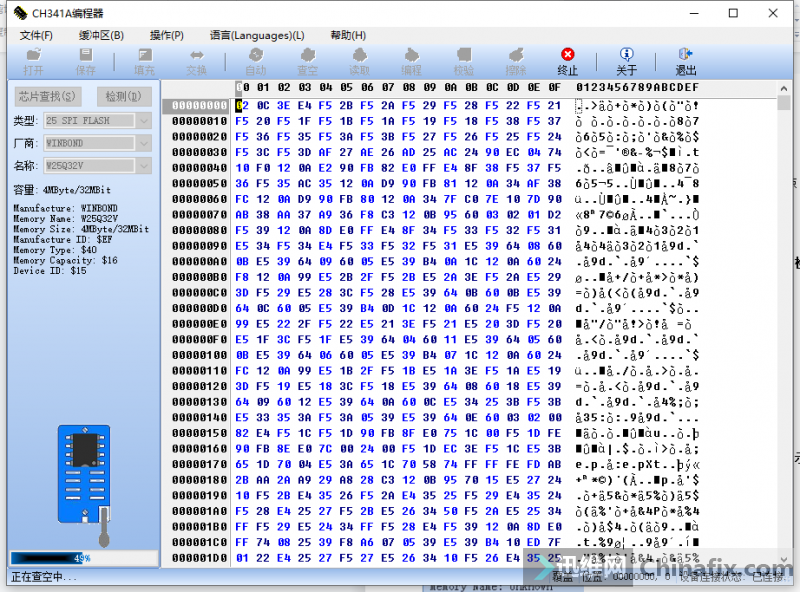
Task: Open the 帮助(H) menu
Action: point(348,35)
